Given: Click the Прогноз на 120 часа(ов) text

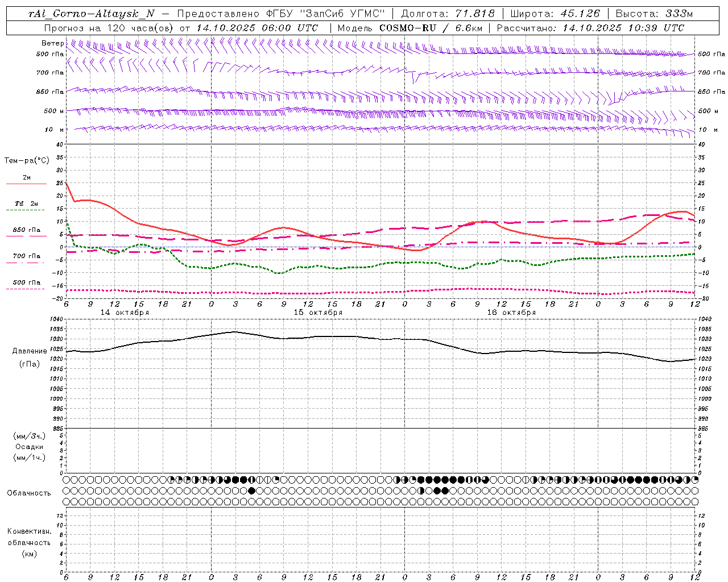Looking at the screenshot, I should [109, 28].
